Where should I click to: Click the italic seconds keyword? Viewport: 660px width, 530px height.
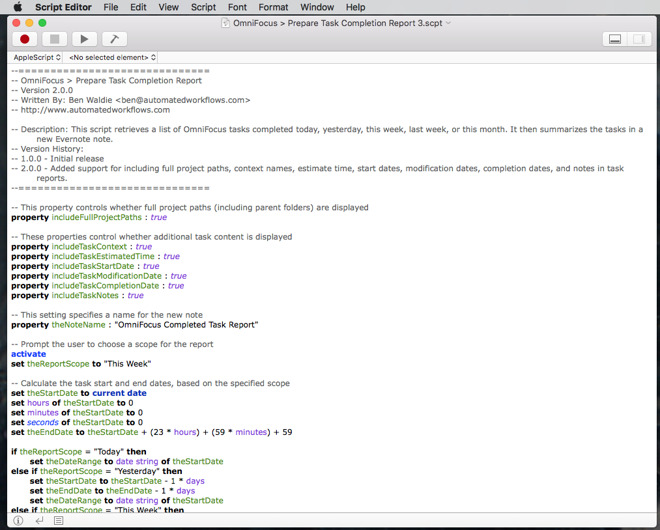click(x=43, y=422)
